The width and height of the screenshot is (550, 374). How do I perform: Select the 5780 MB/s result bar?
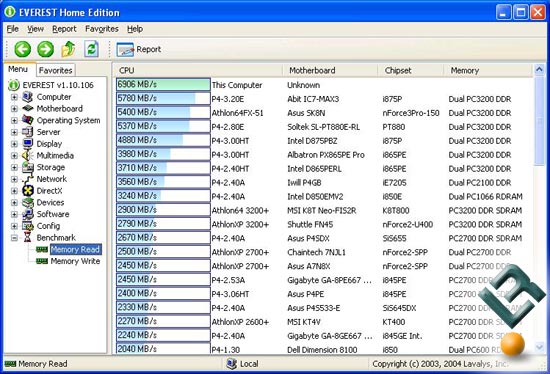pyautogui.click(x=163, y=99)
